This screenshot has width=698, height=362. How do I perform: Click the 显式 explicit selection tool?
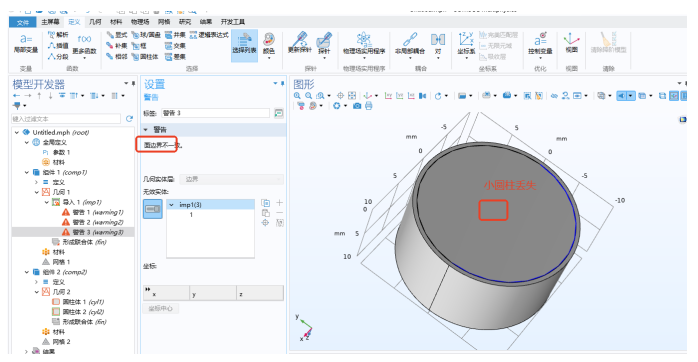click(117, 35)
